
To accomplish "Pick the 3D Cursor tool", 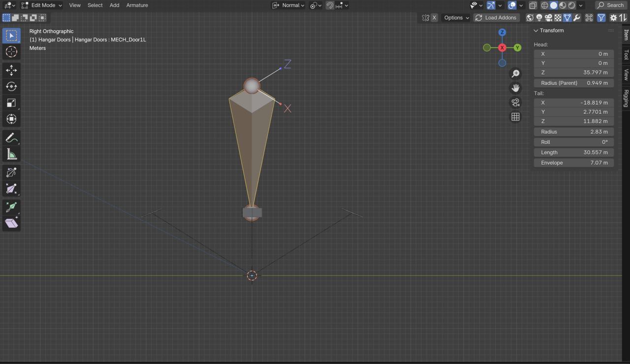I will (x=11, y=52).
